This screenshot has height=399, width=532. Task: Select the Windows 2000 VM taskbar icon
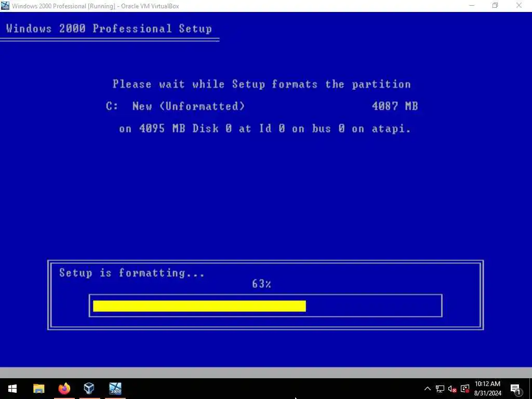coord(115,389)
